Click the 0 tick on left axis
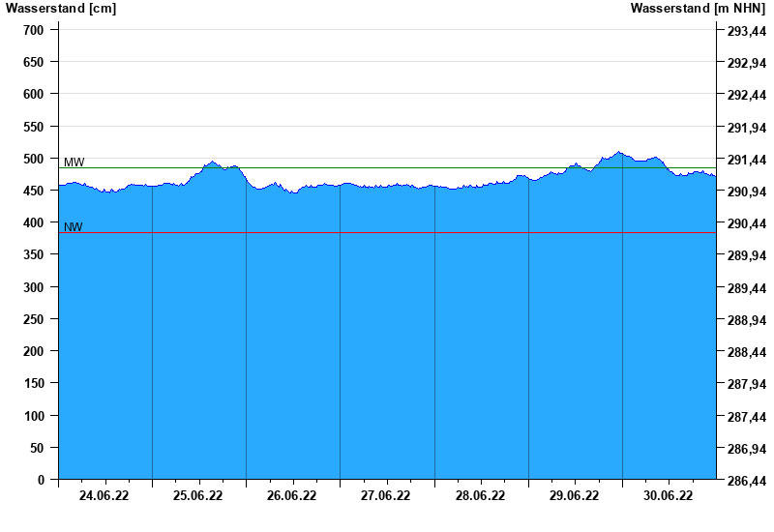The height and width of the screenshot is (532, 774). tap(41, 480)
